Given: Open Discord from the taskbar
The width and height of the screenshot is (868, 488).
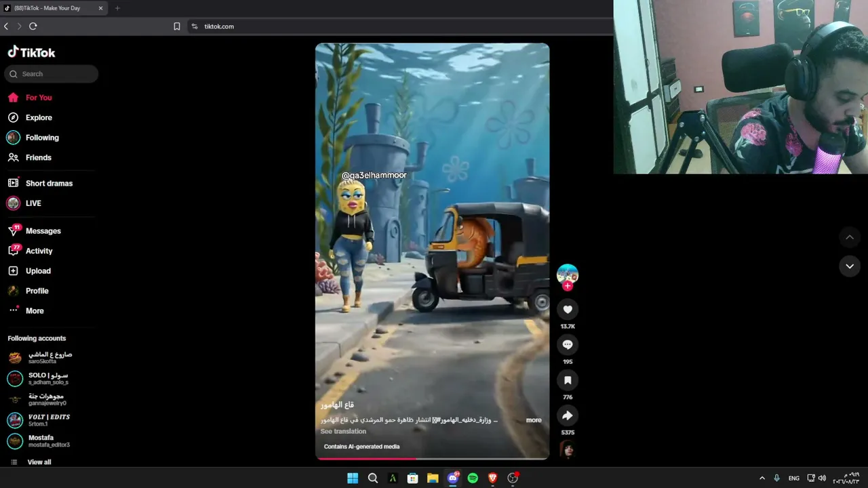Looking at the screenshot, I should click(x=453, y=478).
